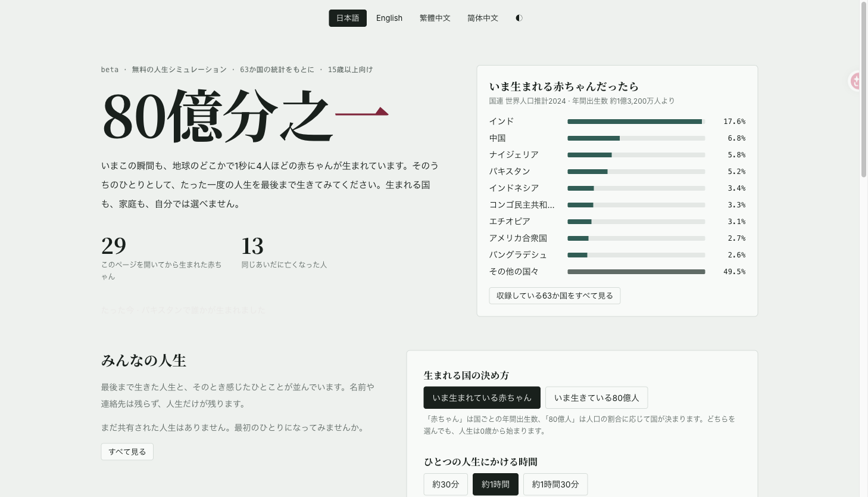The image size is (868, 497).
Task: Click the ナイジェリア country label
Action: [x=514, y=155]
